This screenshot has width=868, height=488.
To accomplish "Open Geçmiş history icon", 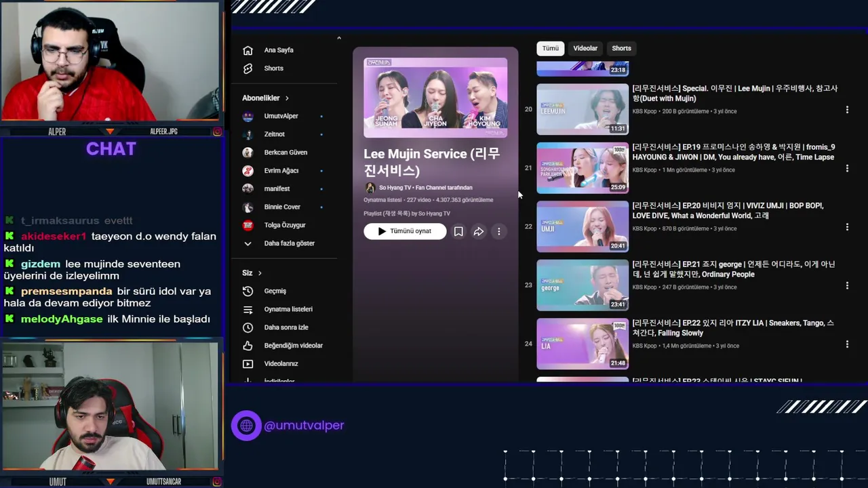I will click(x=248, y=291).
